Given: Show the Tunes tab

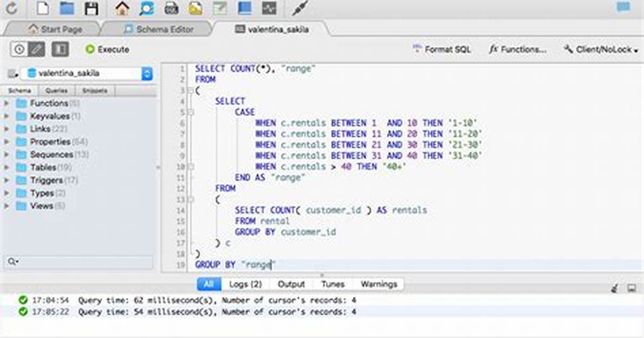Looking at the screenshot, I should click(x=333, y=284).
